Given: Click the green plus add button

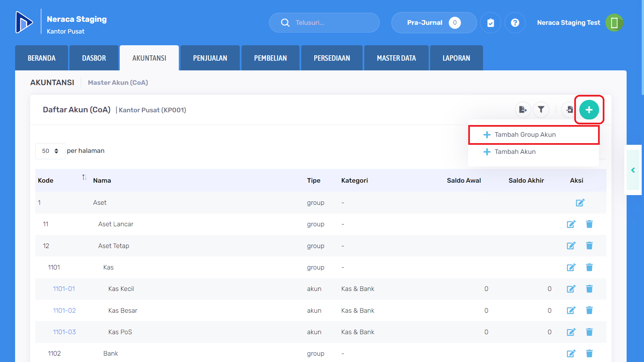Looking at the screenshot, I should click(x=589, y=110).
